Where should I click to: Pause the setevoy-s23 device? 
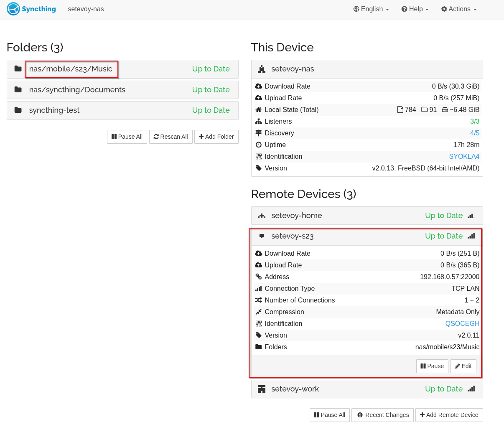tap(432, 366)
